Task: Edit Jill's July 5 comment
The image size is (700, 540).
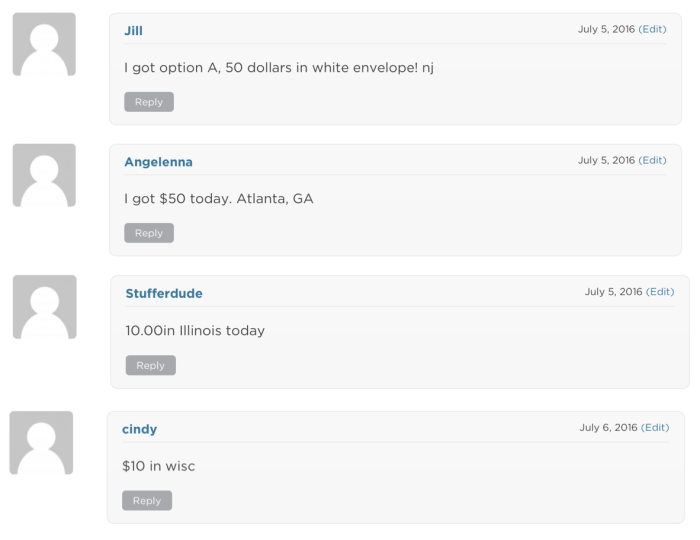Action: point(652,29)
